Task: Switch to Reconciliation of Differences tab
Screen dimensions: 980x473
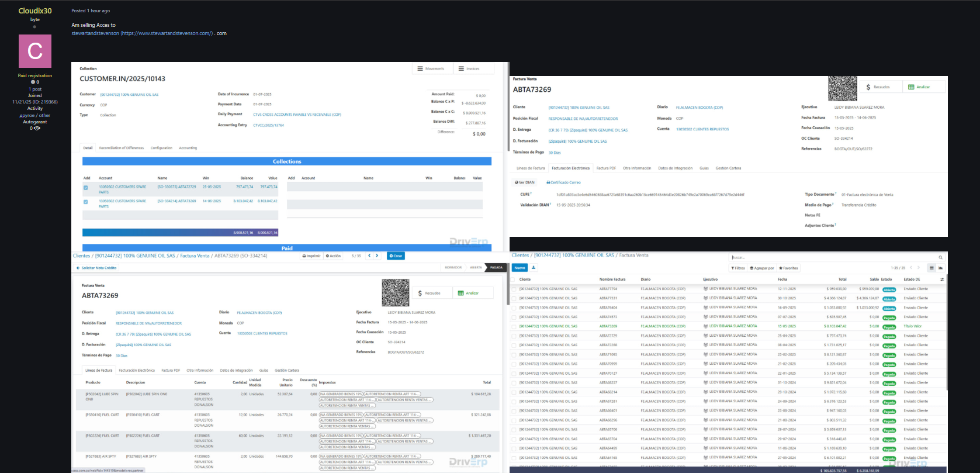Action: click(122, 148)
